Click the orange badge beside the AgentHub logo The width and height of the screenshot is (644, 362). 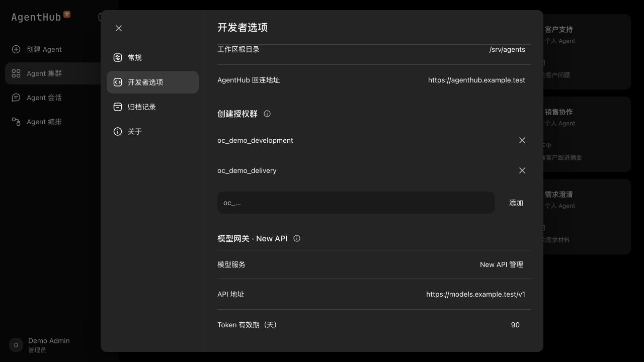click(x=67, y=15)
